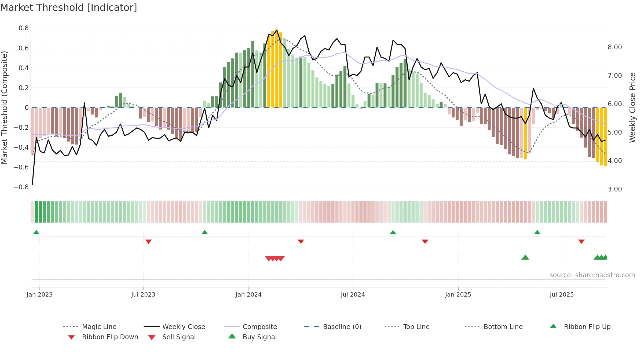Click the Jul 2025 axis label

[x=562, y=295]
